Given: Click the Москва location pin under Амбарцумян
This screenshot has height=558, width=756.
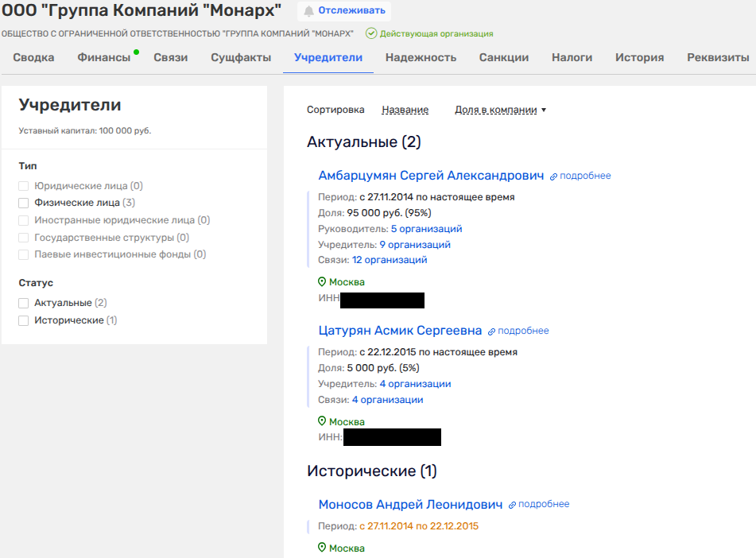Looking at the screenshot, I should tap(322, 282).
